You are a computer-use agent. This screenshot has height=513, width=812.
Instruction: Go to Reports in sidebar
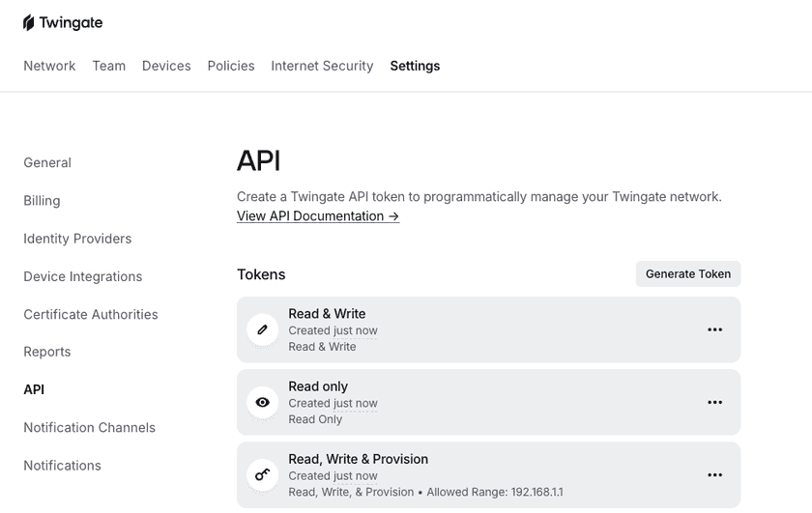coord(47,352)
